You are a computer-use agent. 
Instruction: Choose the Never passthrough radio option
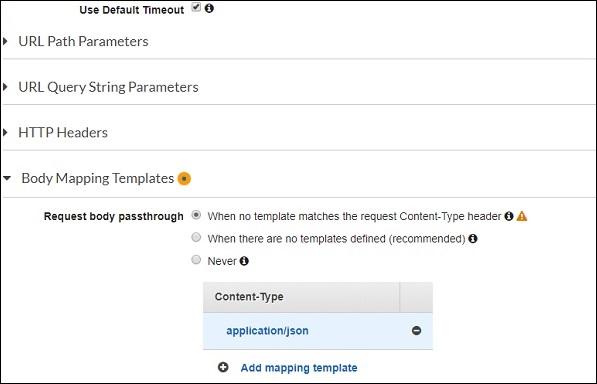point(196,260)
